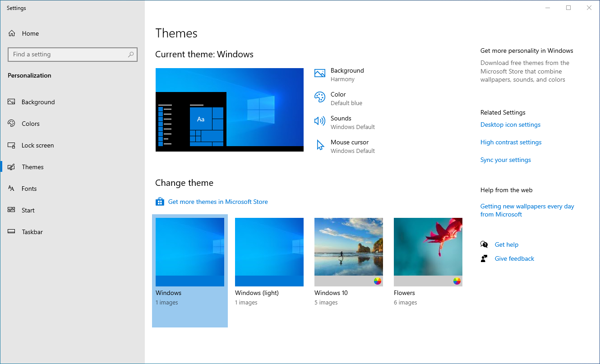Open High contrast settings link
Image resolution: width=600 pixels, height=364 pixels.
pos(511,142)
